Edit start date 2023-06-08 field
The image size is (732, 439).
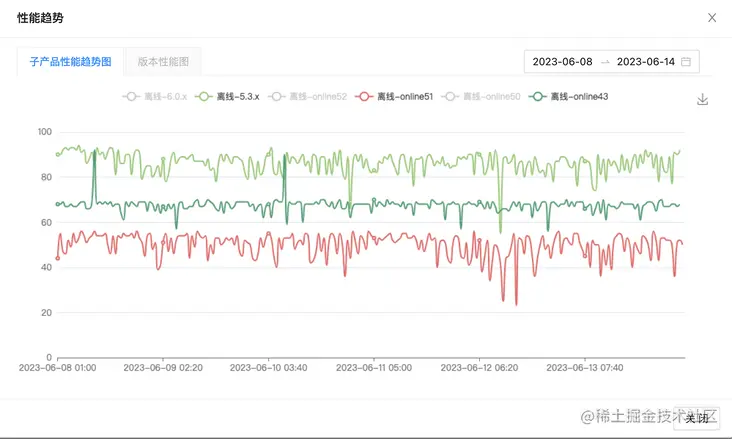point(562,62)
